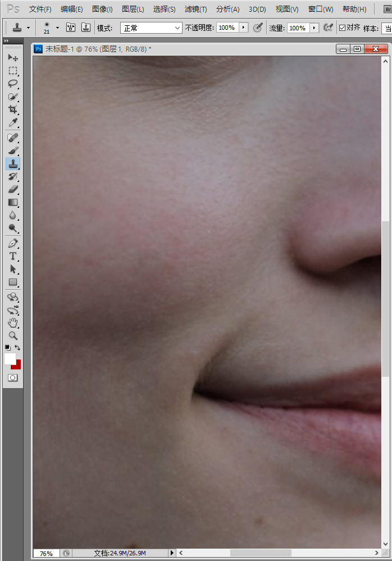Open the File menu
392x561 pixels.
pyautogui.click(x=40, y=10)
